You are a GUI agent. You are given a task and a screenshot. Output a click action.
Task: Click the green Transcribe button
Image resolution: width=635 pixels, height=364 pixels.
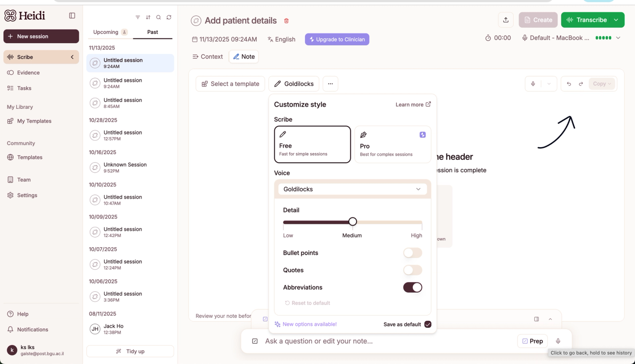[x=586, y=20]
